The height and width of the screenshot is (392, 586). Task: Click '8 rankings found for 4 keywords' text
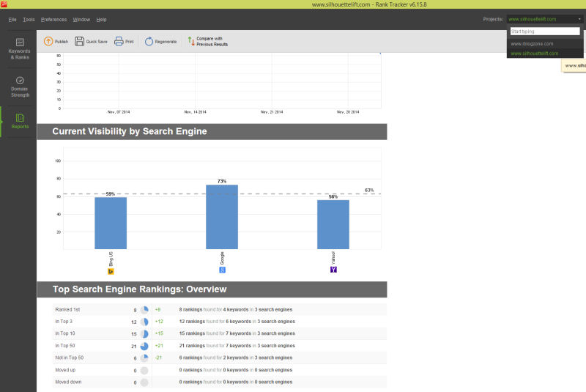pyautogui.click(x=214, y=310)
